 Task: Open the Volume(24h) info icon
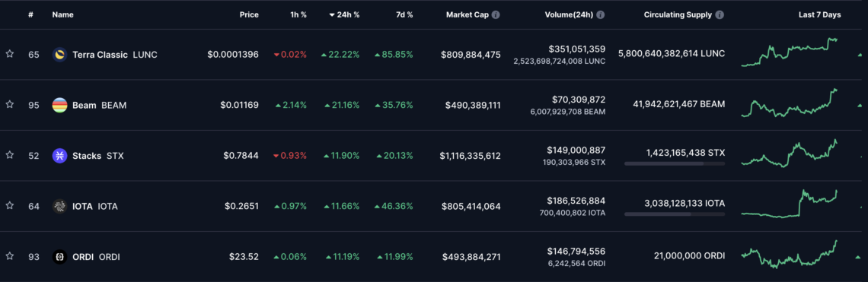tap(601, 15)
